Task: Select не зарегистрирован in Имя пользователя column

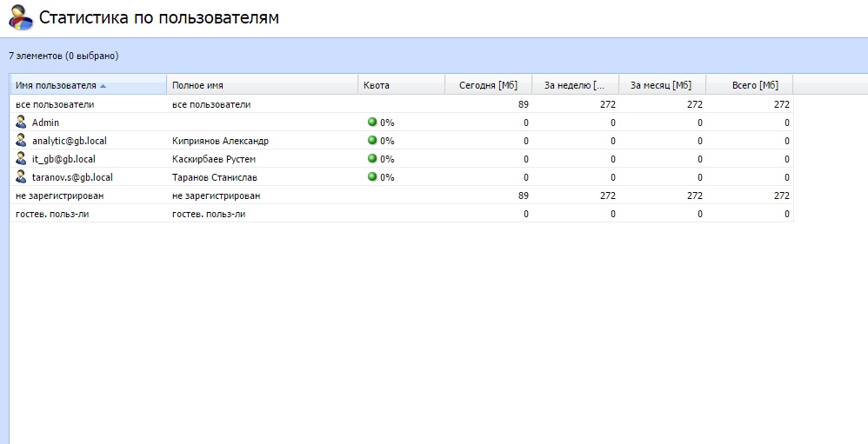Action: [60, 195]
